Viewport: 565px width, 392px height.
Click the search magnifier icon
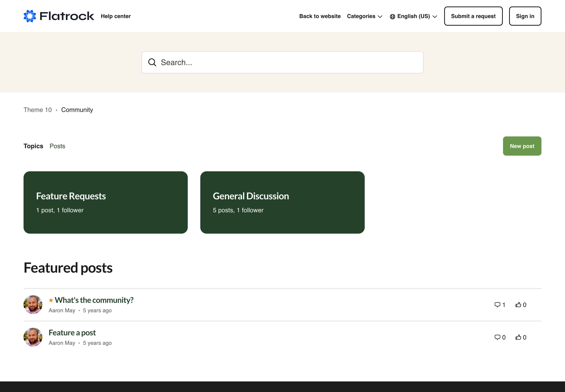pyautogui.click(x=152, y=62)
